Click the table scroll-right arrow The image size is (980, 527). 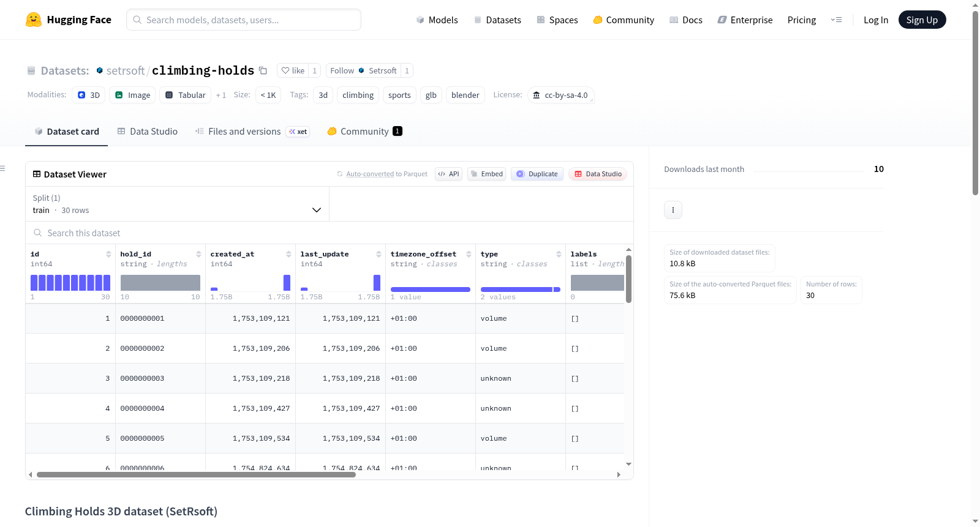click(619, 474)
